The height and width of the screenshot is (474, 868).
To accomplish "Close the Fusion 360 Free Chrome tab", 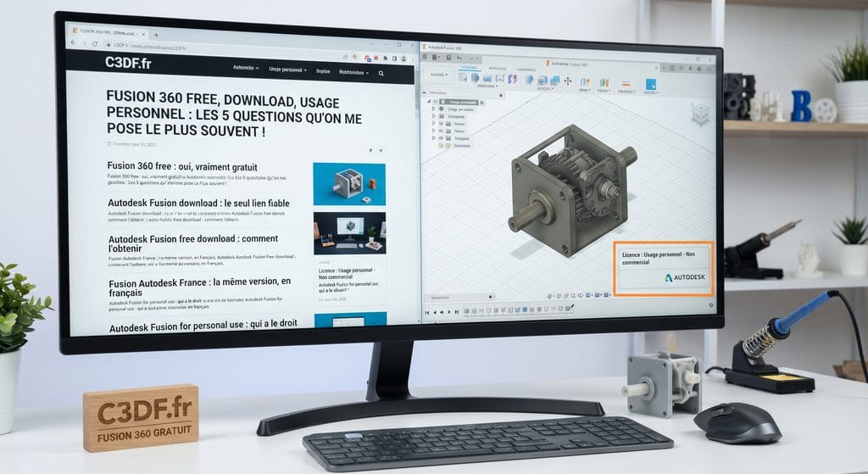I will click(144, 34).
